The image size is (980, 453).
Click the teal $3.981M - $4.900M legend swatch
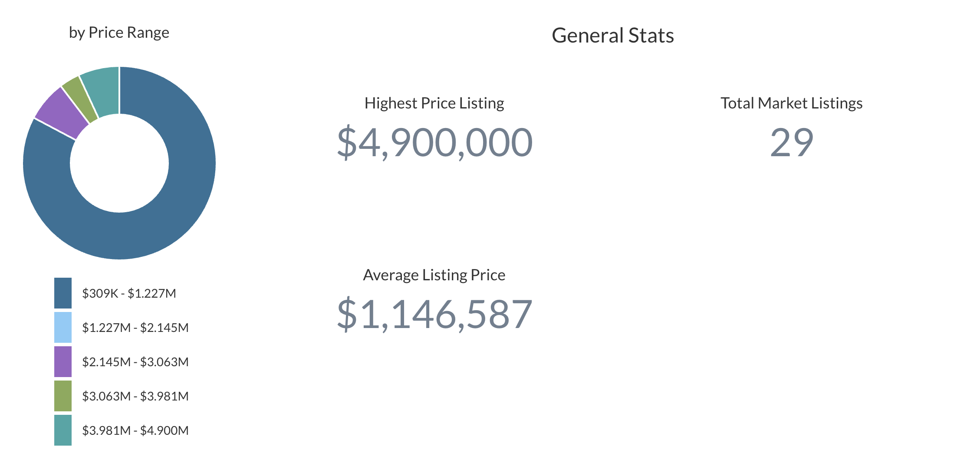(63, 430)
